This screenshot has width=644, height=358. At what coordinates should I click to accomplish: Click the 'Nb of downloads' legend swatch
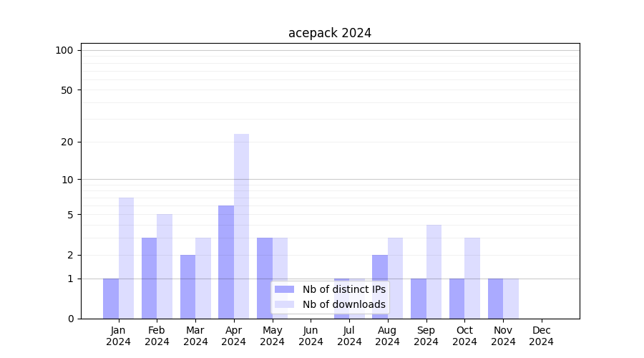click(284, 304)
